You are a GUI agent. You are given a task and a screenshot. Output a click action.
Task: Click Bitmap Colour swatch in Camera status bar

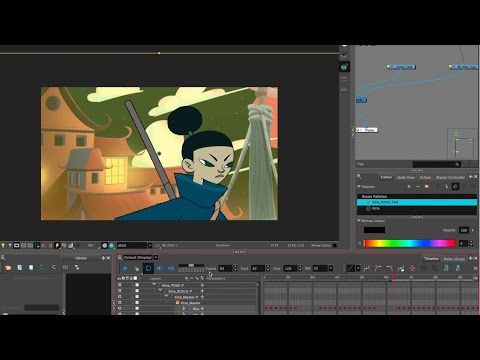(x=335, y=245)
